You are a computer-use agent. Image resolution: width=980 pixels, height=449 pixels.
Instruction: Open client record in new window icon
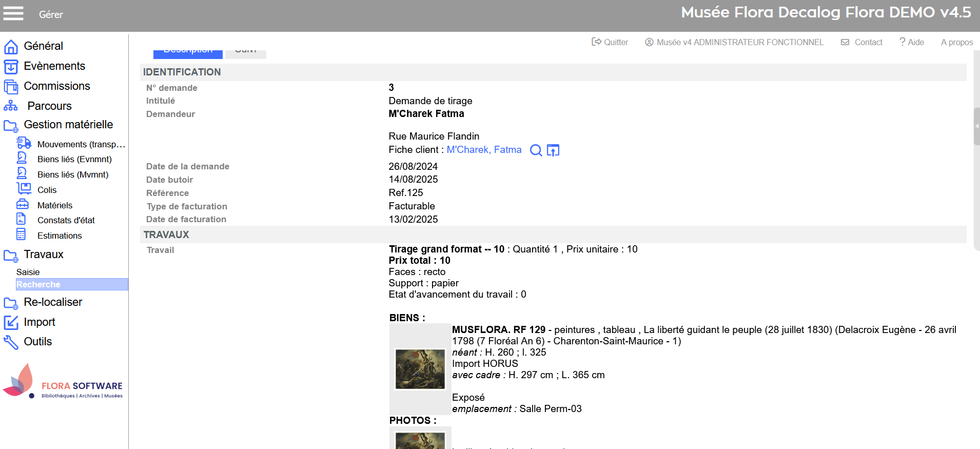pos(553,150)
